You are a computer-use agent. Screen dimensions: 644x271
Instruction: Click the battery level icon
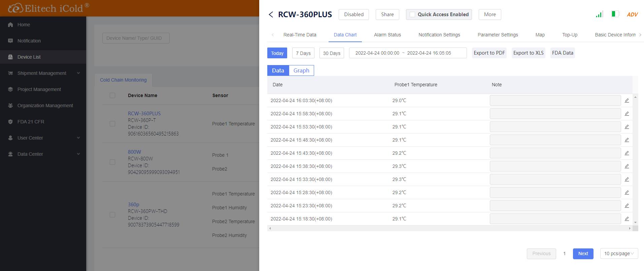[x=615, y=14]
